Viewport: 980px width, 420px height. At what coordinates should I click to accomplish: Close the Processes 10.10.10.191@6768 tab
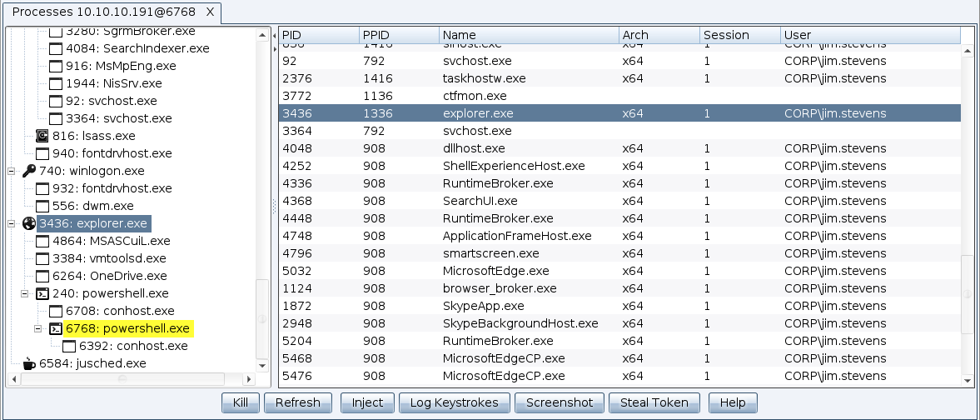210,12
